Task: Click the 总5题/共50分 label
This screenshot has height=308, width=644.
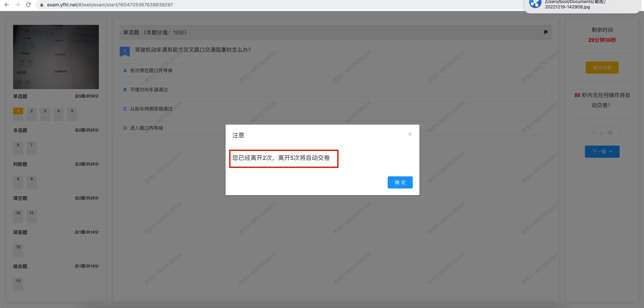Action: pyautogui.click(x=87, y=96)
